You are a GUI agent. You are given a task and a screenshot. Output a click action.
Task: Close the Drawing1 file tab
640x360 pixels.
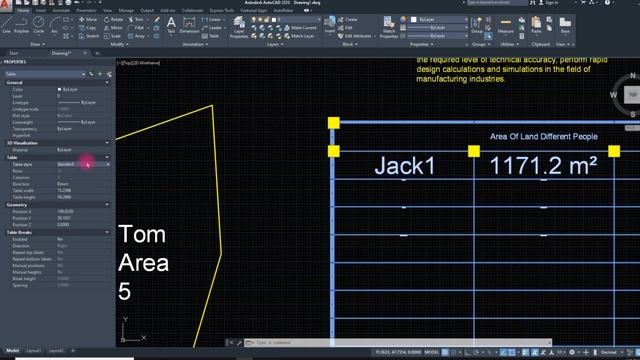pyautogui.click(x=85, y=53)
